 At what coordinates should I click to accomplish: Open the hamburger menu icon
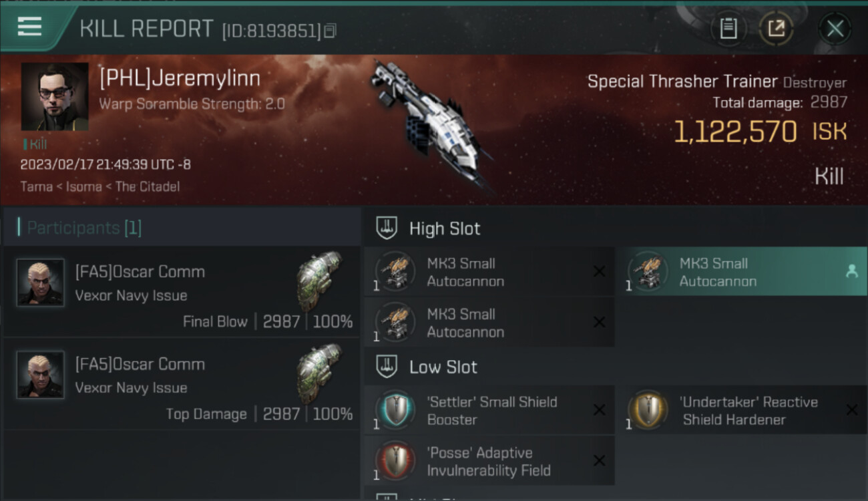click(29, 27)
